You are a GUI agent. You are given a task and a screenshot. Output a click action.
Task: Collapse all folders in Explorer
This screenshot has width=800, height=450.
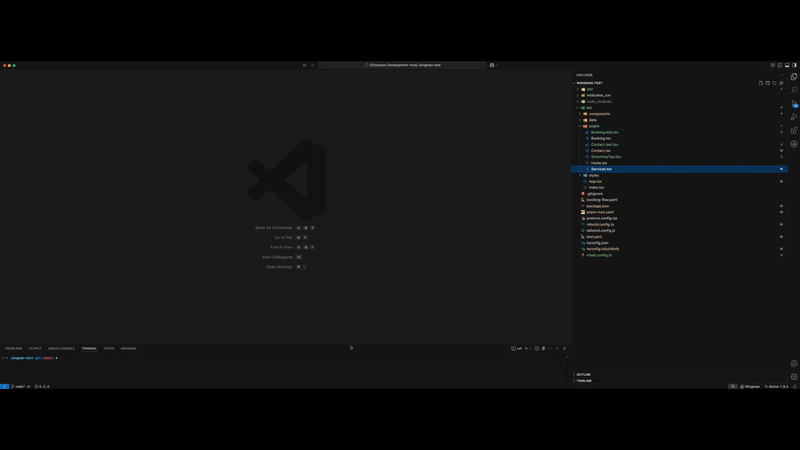point(781,83)
